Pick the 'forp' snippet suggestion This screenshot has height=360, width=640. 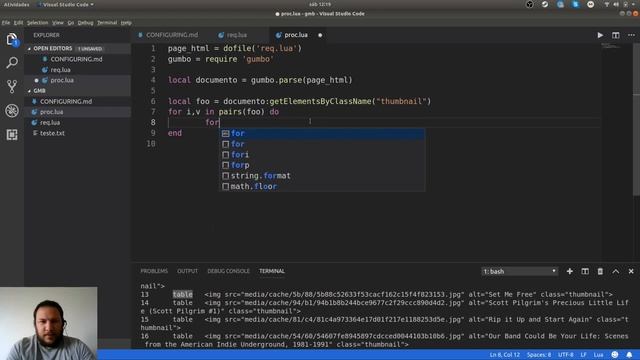tap(322, 165)
